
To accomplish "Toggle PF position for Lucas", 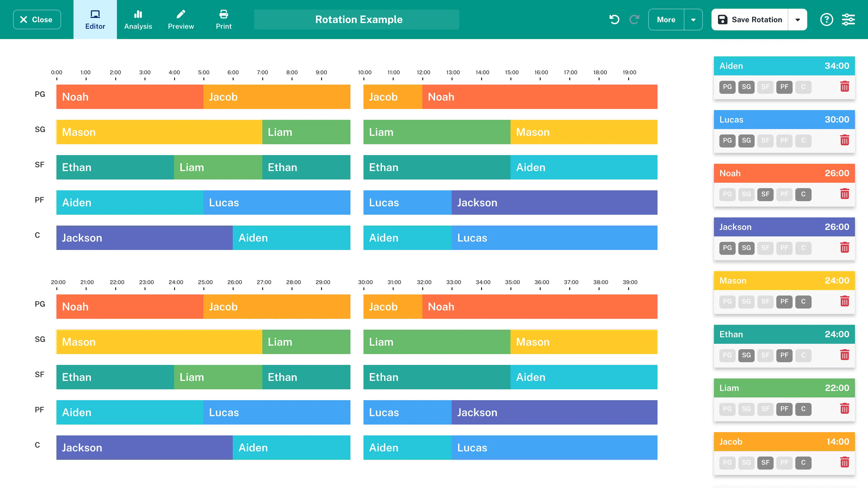I will click(x=784, y=140).
